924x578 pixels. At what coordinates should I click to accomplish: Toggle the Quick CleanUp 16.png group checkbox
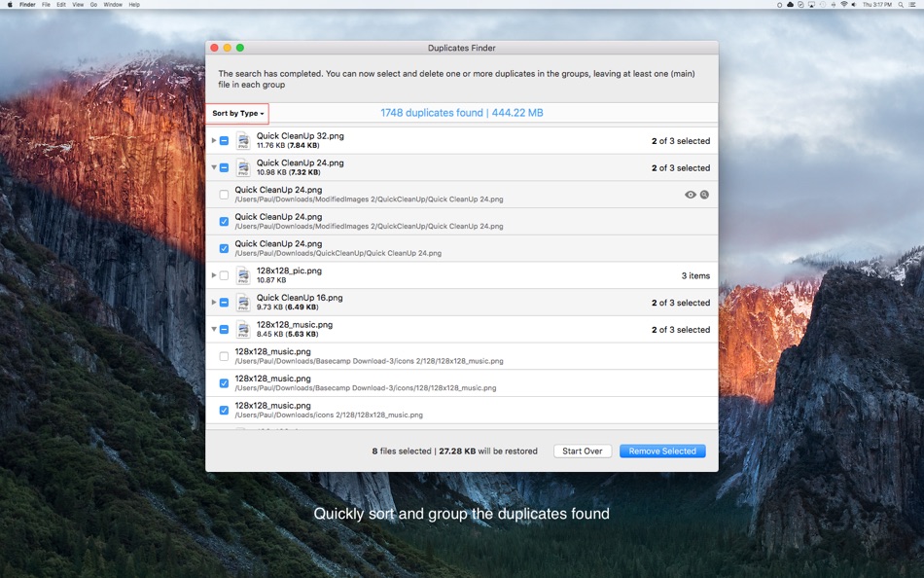[x=224, y=303]
